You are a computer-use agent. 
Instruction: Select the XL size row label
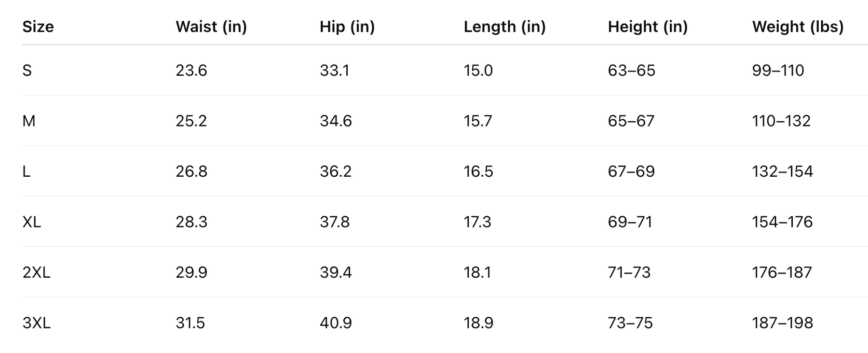pyautogui.click(x=32, y=222)
